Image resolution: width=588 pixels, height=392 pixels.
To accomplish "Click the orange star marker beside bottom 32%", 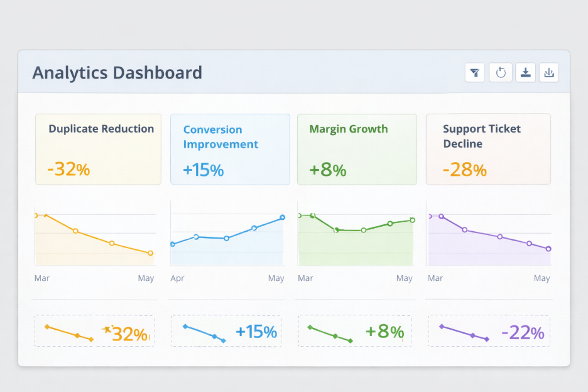I will 107,329.
